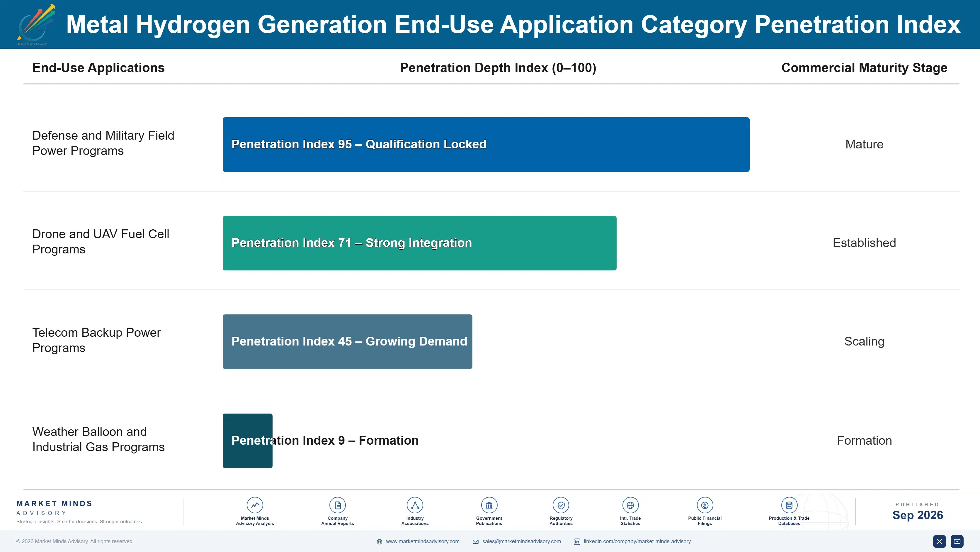Select 'Drone and UAV Fuel Cell Programs' label
980x552 pixels.
(101, 242)
